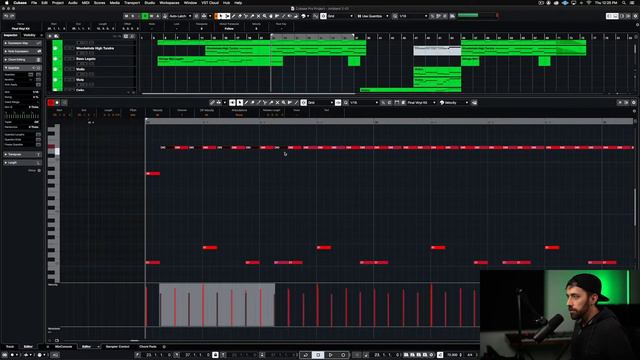Select the Object Selection tool in Key Editor toolbar
Screen dimensions: 640x360
coord(240,102)
